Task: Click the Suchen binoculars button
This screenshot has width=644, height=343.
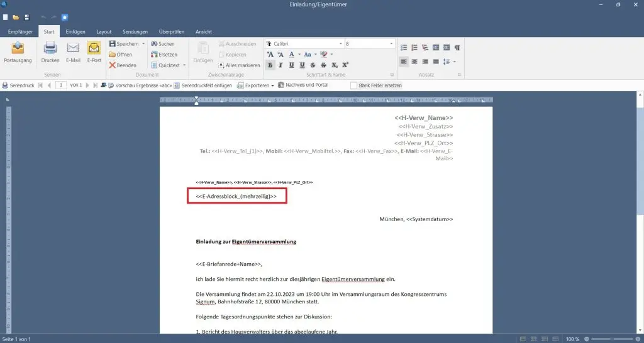Action: [x=163, y=43]
